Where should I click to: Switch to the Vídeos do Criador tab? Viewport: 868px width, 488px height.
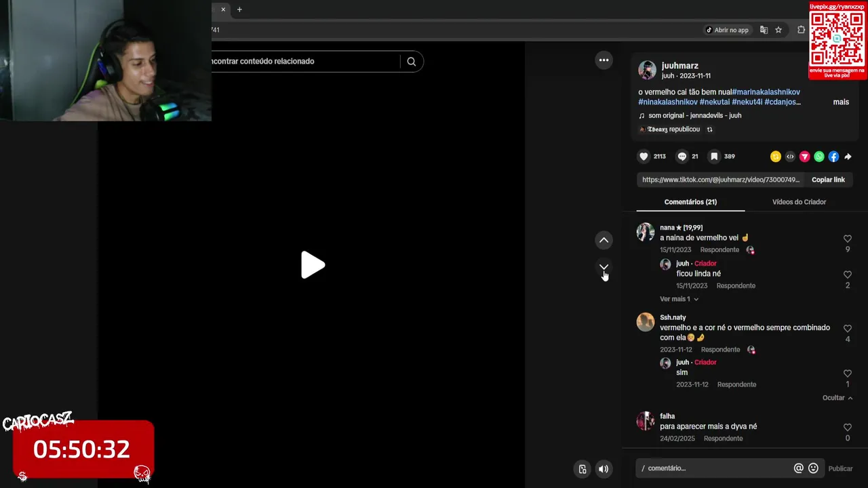799,202
